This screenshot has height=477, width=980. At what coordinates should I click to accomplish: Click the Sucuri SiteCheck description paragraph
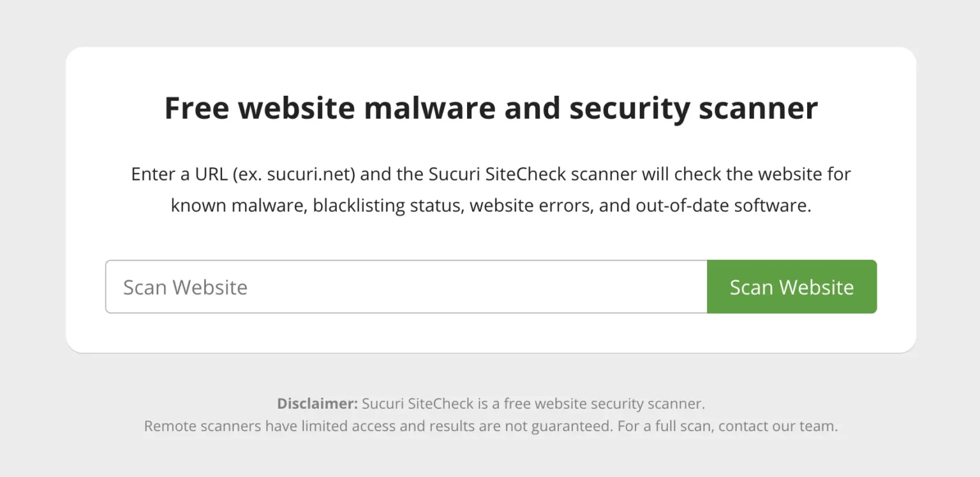[490, 189]
